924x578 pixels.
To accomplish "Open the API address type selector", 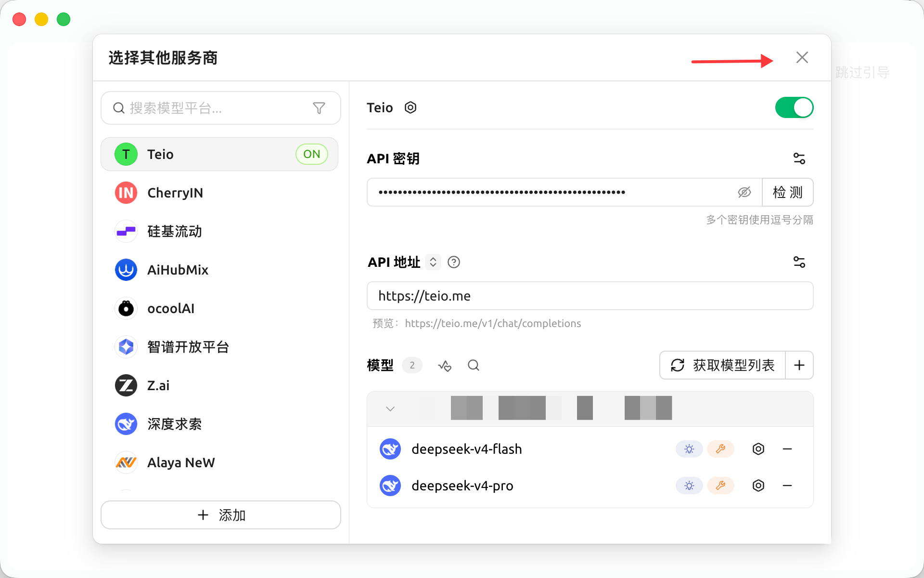I will (433, 262).
